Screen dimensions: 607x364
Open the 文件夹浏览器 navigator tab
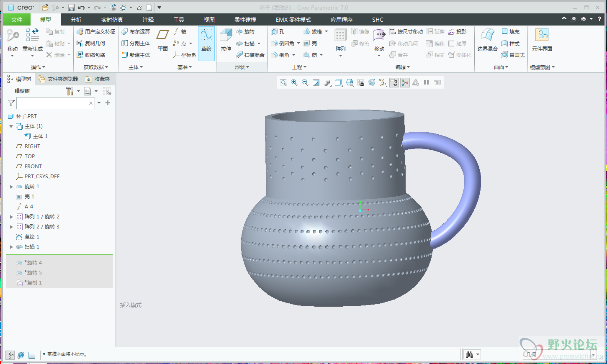(58, 79)
